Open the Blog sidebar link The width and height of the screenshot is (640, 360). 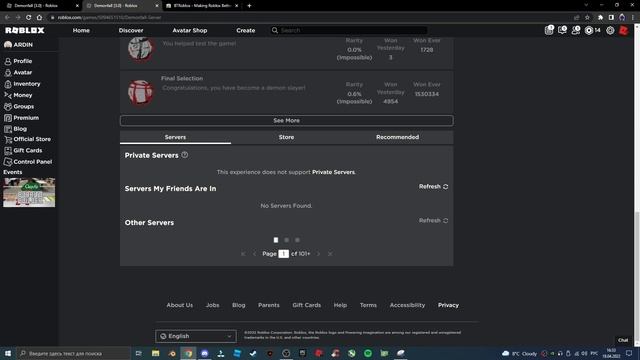16,129
